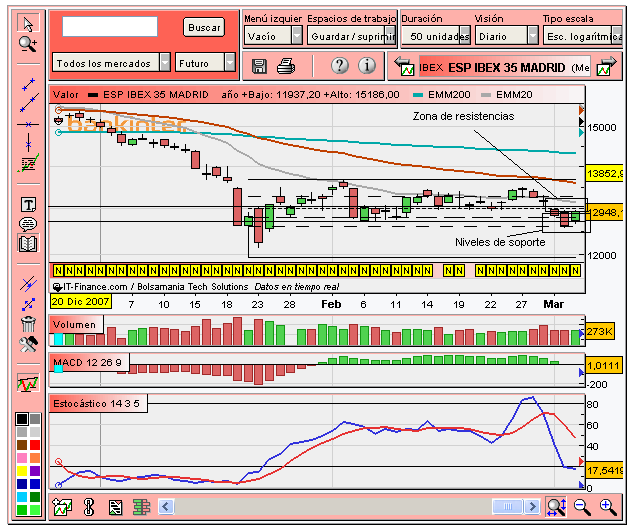This screenshot has width=634, height=530.
Task: Open the Vacío menu dropdown
Action: pos(273,36)
